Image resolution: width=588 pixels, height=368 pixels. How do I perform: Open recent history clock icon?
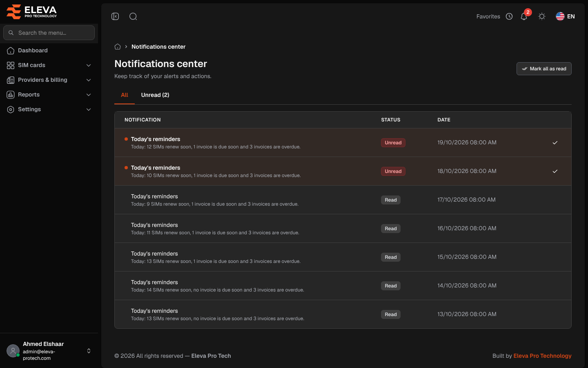(x=509, y=16)
